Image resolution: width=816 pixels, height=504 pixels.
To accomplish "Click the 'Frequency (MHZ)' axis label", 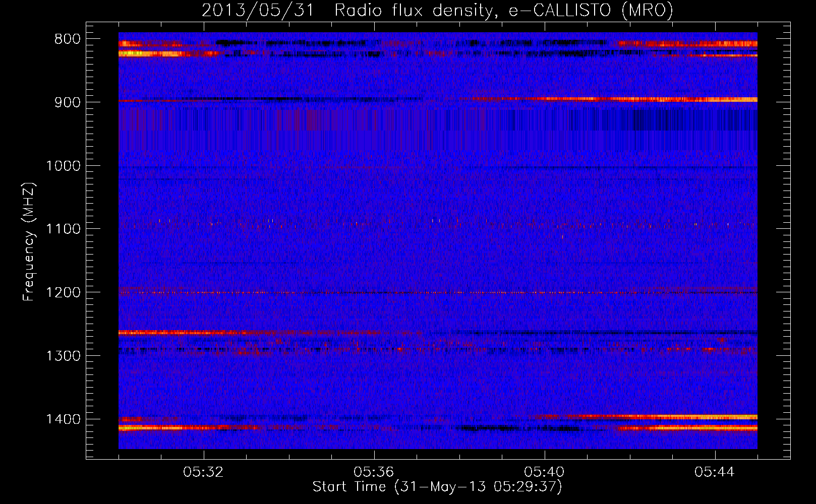I will [29, 242].
